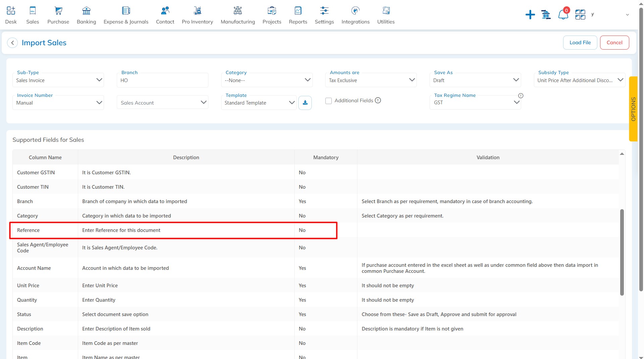Click 'Description is mandatory if Item' validation text
Image resolution: width=644 pixels, height=359 pixels.
point(412,328)
